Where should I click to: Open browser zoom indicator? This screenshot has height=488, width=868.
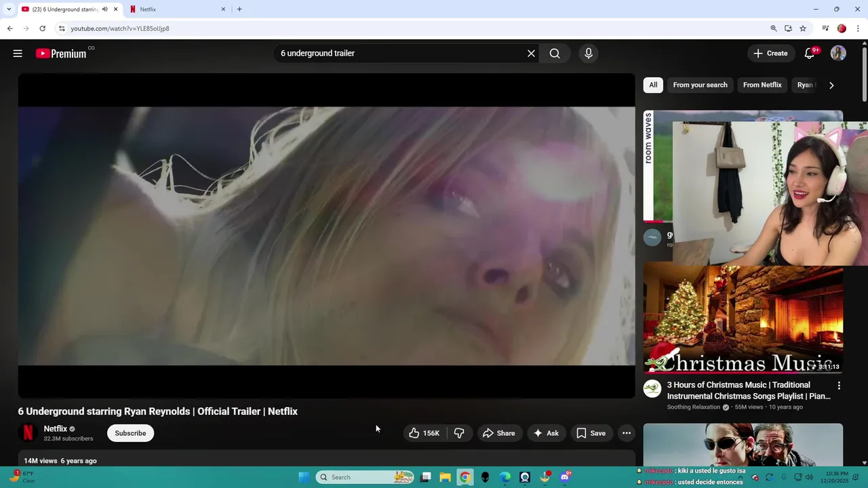[774, 28]
